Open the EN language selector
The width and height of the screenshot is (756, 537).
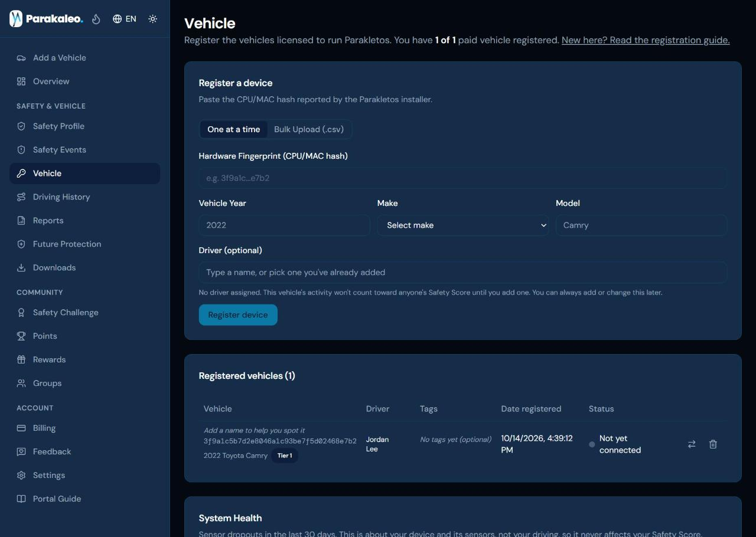pos(125,19)
